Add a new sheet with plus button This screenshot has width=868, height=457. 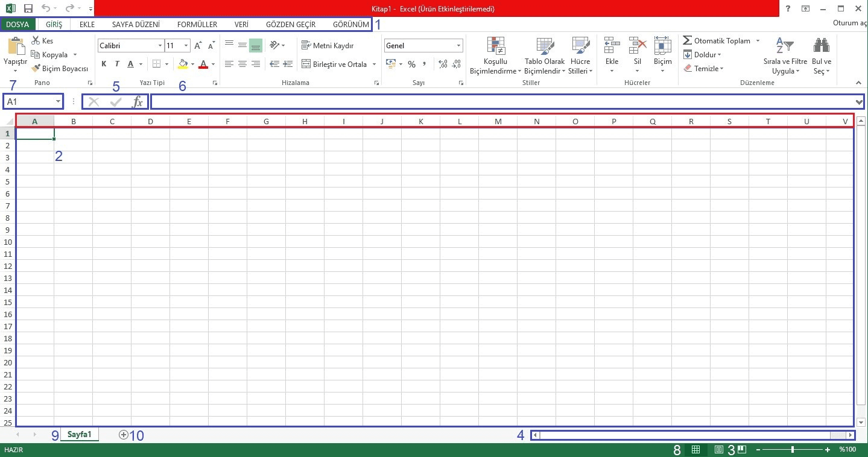coord(124,435)
